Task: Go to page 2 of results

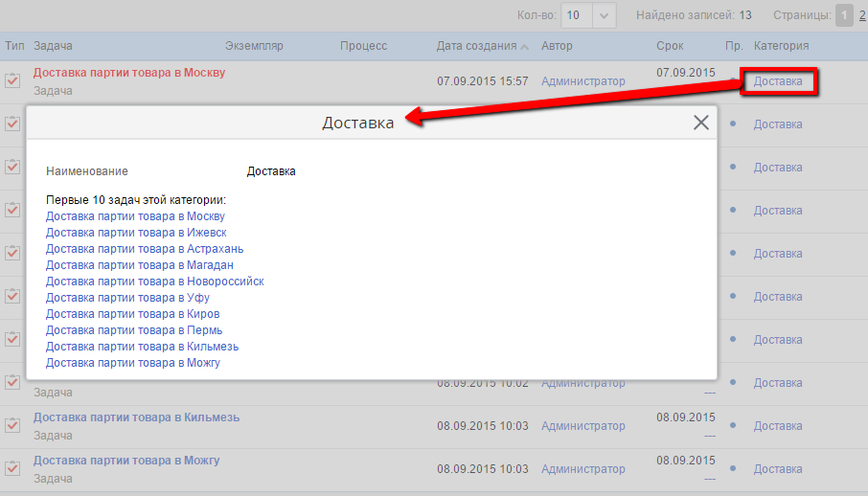Action: (862, 15)
